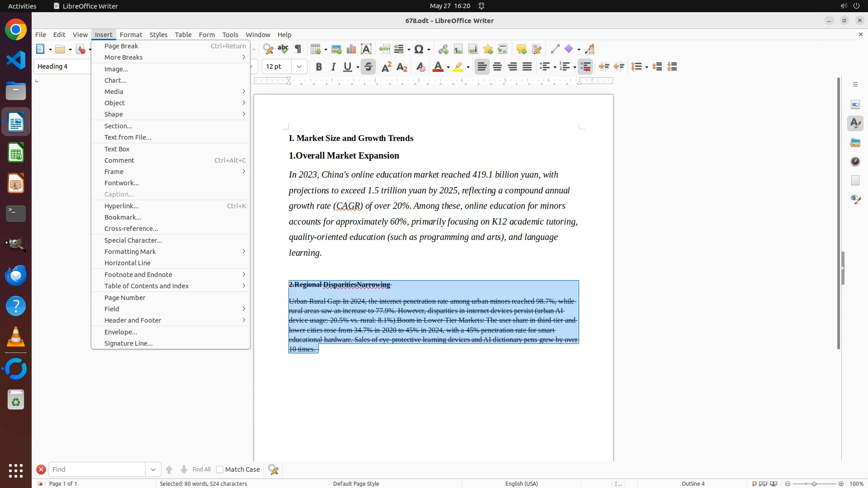Toggle the No List button
Image resolution: width=868 pixels, height=488 pixels.
point(585,67)
